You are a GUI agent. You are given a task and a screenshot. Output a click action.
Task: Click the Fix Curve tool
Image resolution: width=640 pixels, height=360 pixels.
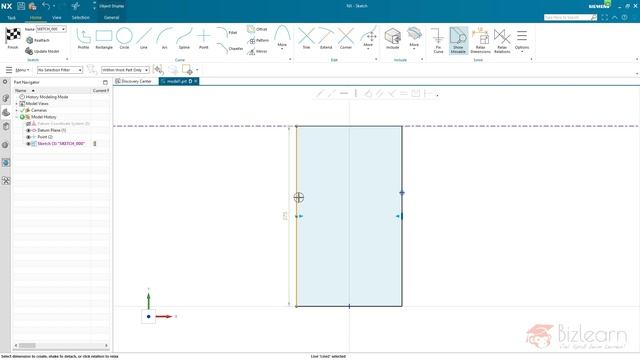[438, 40]
